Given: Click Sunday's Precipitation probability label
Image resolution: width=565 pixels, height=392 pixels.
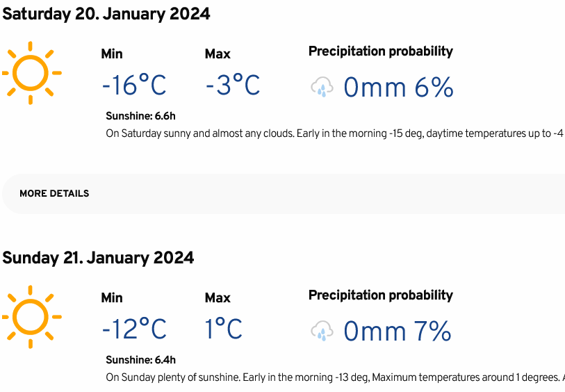Looking at the screenshot, I should click(x=381, y=295).
